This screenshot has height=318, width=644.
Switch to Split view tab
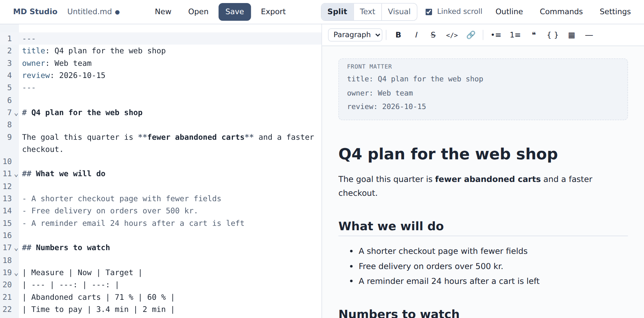pos(337,12)
